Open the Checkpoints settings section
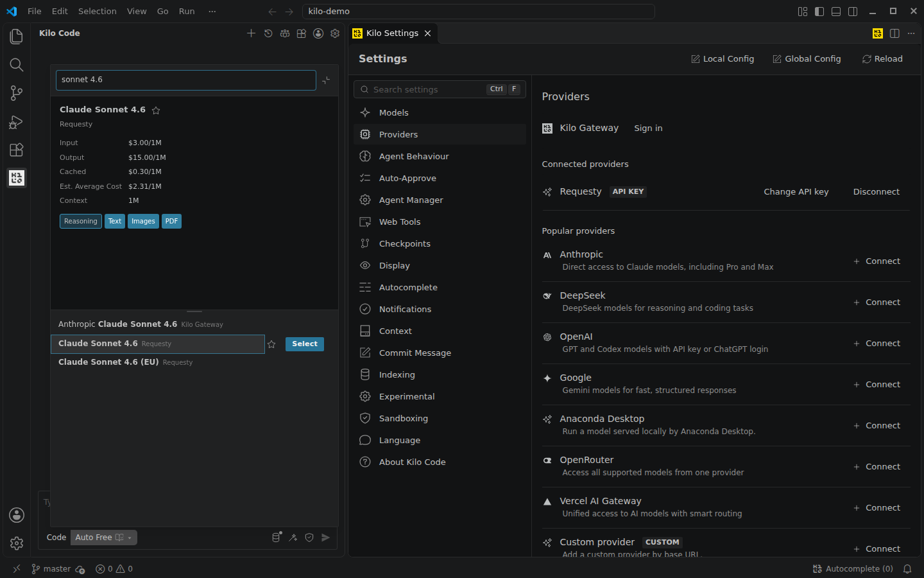The height and width of the screenshot is (578, 924). 440,243
